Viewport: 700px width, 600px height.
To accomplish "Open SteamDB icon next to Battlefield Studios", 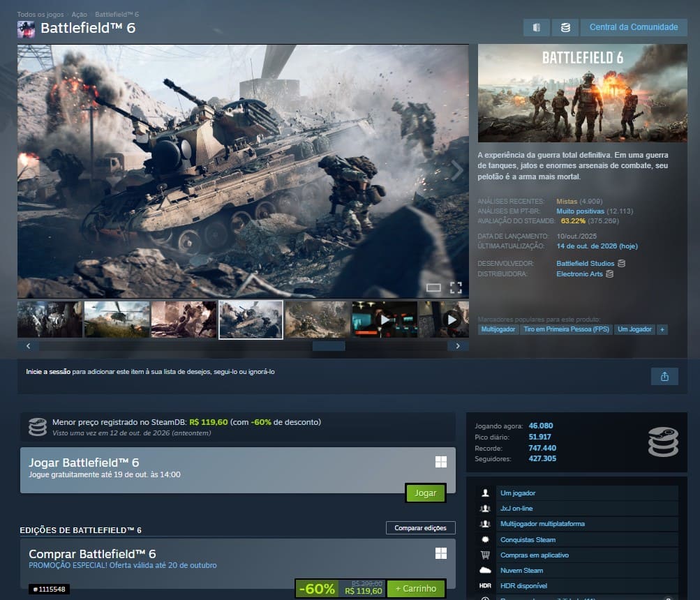I will pyautogui.click(x=621, y=264).
